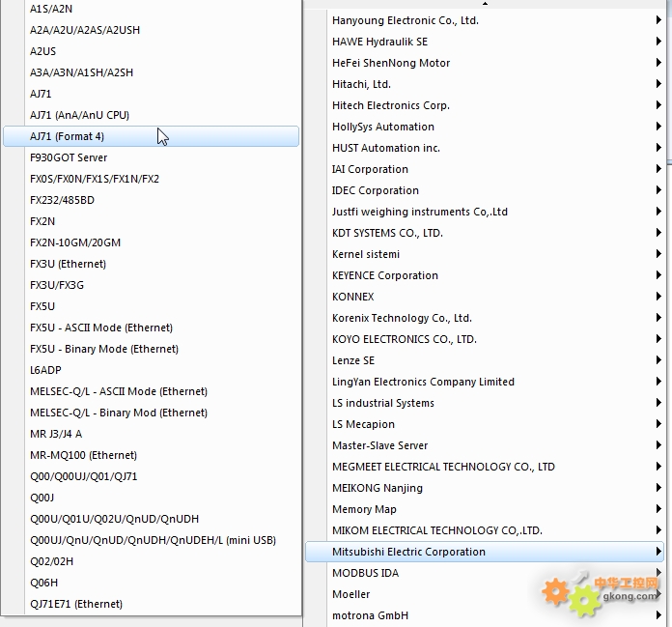Open Lenze SE manufacturer entry

point(485,360)
